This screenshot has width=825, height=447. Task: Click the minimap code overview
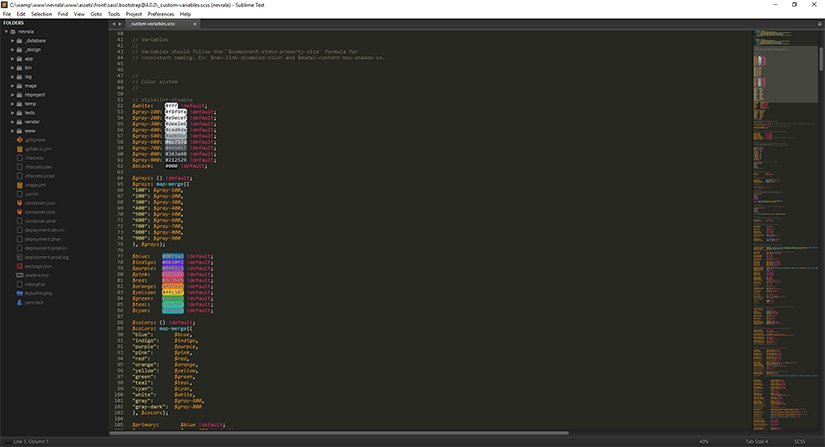tap(785, 230)
